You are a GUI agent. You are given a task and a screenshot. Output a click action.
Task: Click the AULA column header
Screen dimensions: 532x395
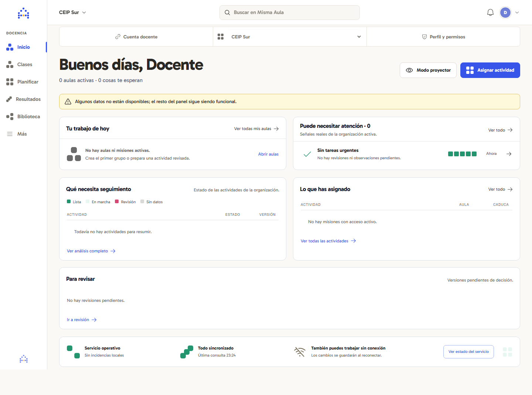coord(464,205)
